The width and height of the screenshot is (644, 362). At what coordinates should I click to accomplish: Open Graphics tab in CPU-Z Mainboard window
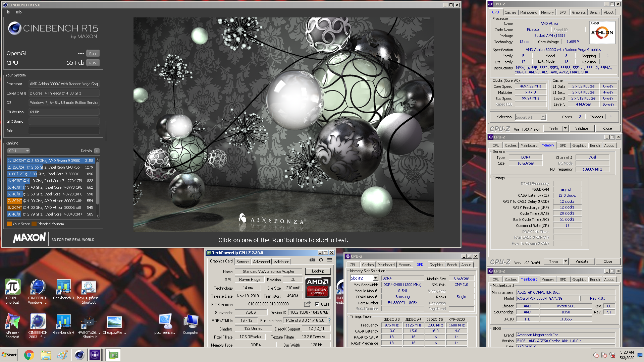click(x=579, y=280)
